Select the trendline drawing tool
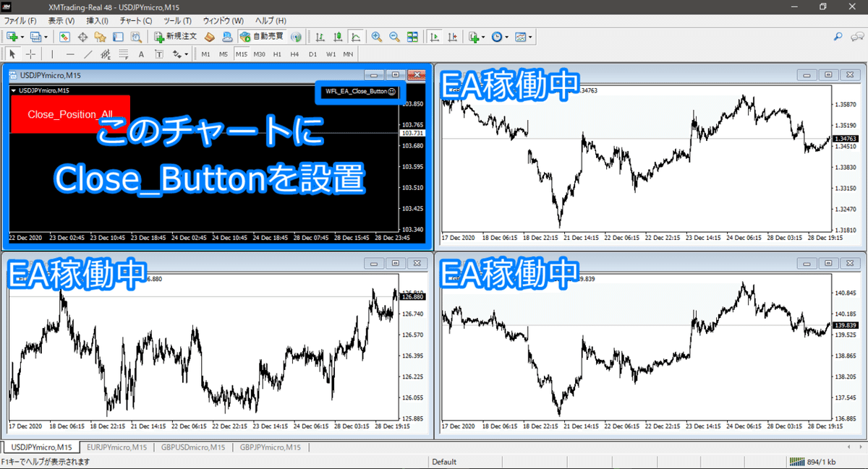Screen dimensions: 868x469 tap(88, 53)
